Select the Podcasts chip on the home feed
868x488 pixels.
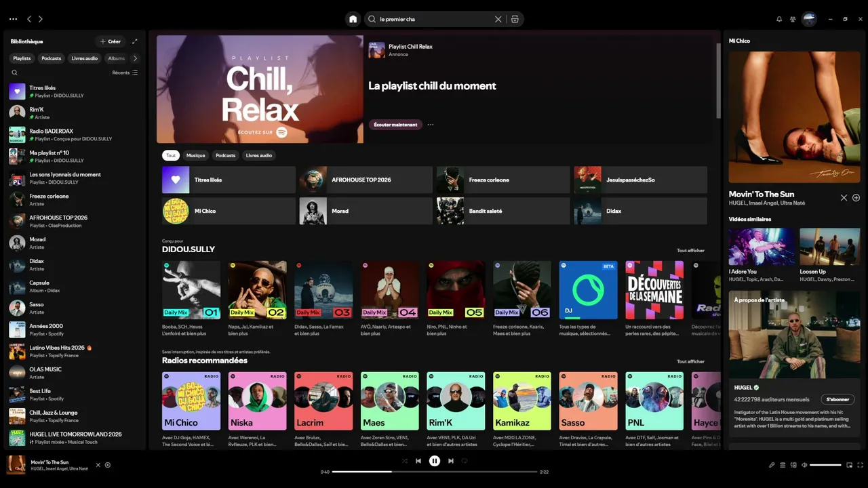pos(226,155)
